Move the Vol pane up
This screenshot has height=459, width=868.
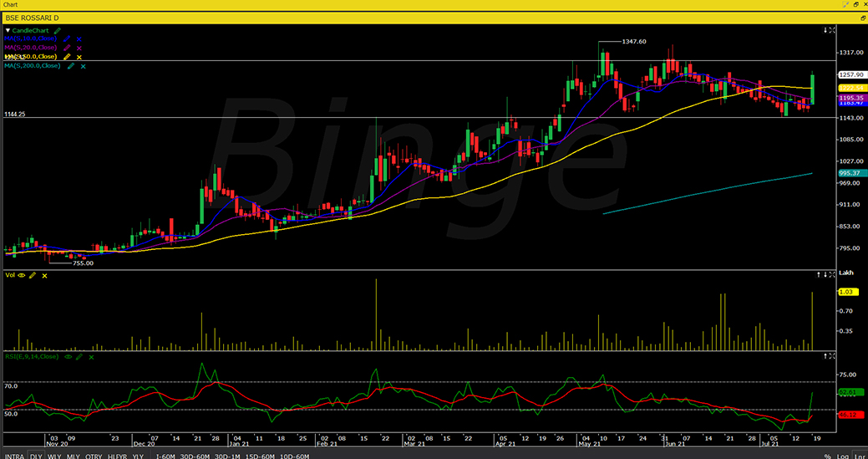(818, 274)
